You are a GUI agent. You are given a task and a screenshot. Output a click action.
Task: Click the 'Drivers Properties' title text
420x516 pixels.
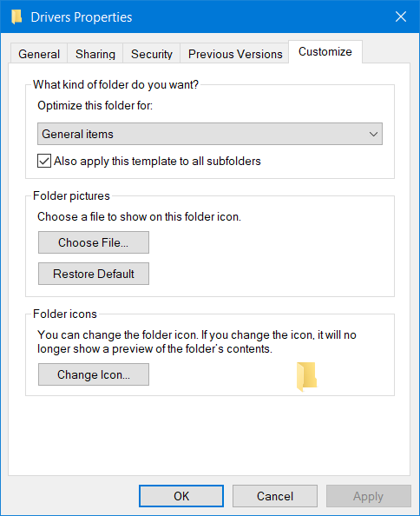tap(82, 17)
